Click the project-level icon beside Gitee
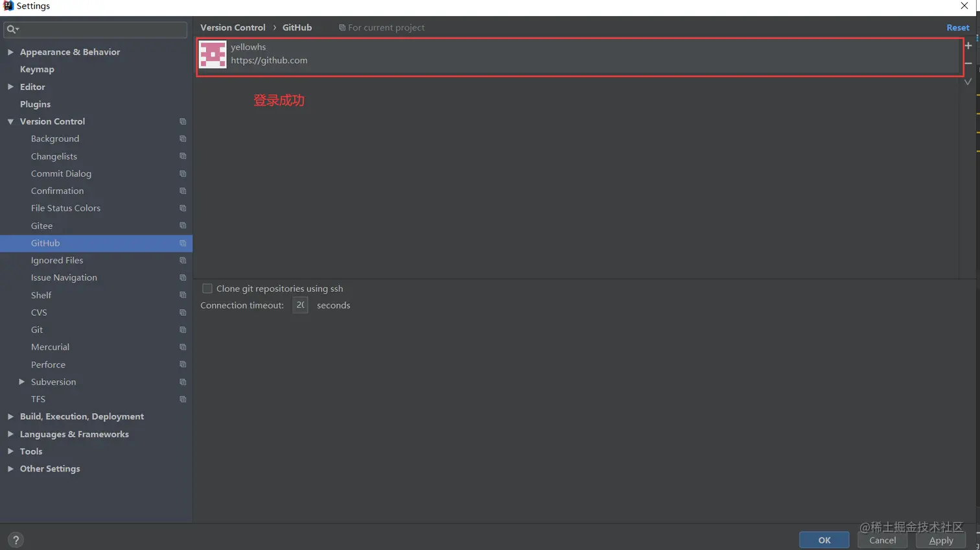Screen dimensions: 980x550 [x=183, y=226]
